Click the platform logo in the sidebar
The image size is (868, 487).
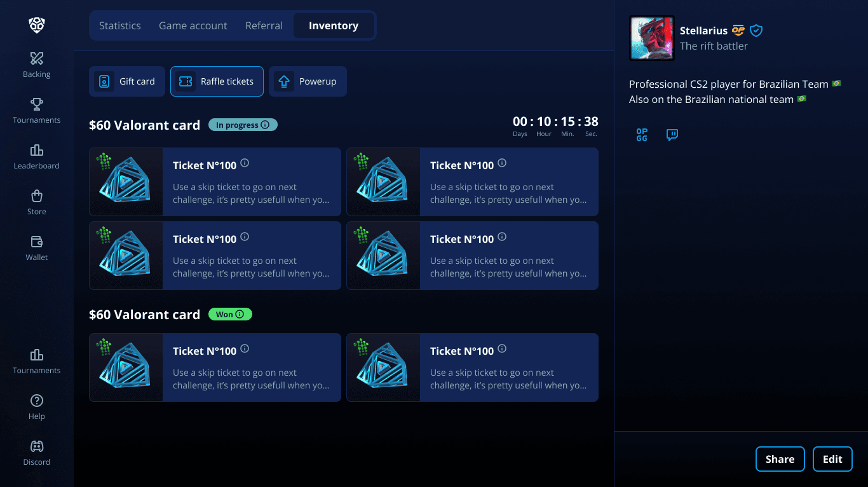pyautogui.click(x=37, y=25)
